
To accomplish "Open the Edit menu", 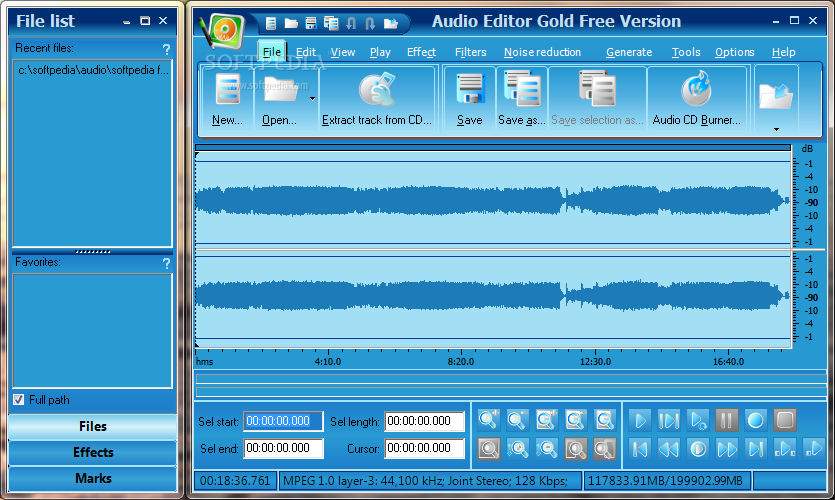I will pos(306,52).
